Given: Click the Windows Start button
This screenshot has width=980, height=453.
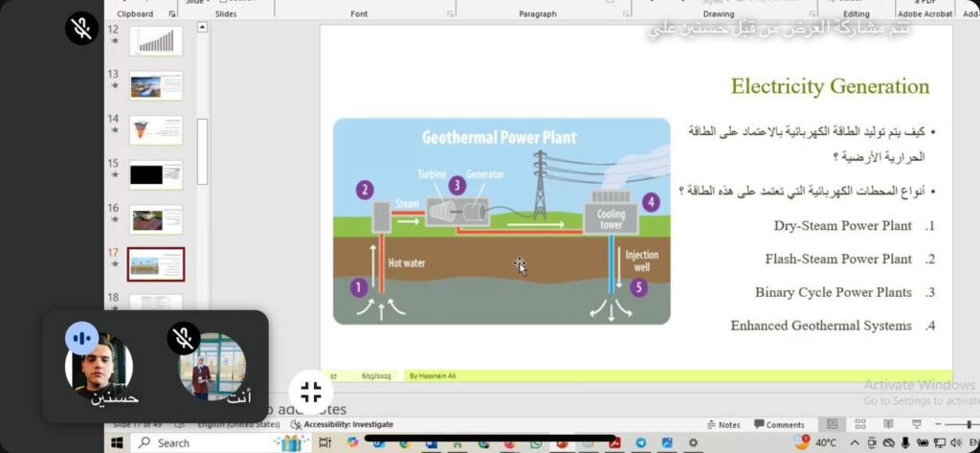Looking at the screenshot, I should click(118, 442).
